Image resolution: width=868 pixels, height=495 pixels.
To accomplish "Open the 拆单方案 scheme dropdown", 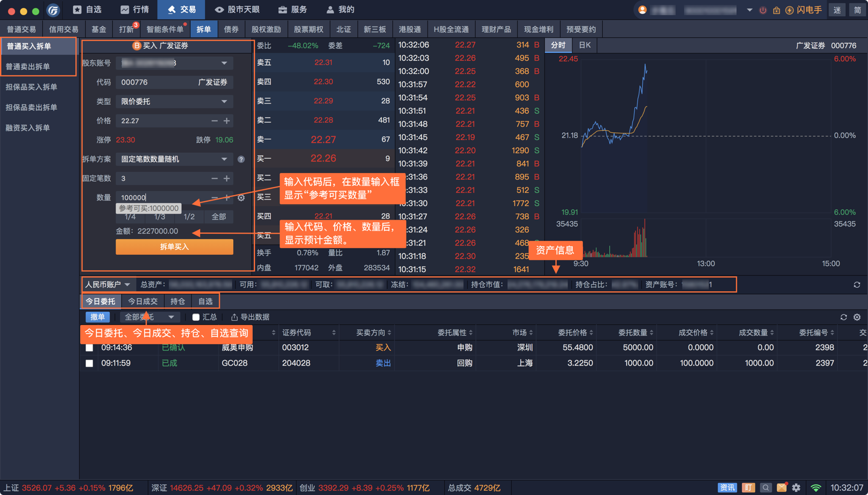I will (x=175, y=159).
